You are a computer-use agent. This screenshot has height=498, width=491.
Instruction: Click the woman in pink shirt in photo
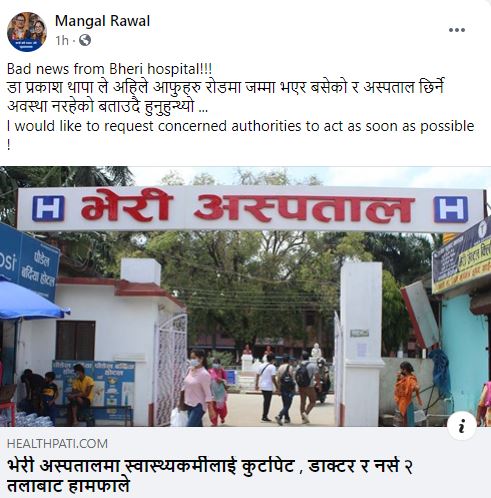click(195, 387)
